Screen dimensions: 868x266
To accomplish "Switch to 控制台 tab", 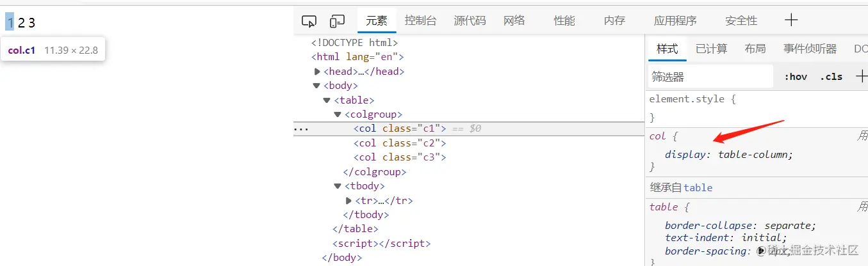I will 420,20.
